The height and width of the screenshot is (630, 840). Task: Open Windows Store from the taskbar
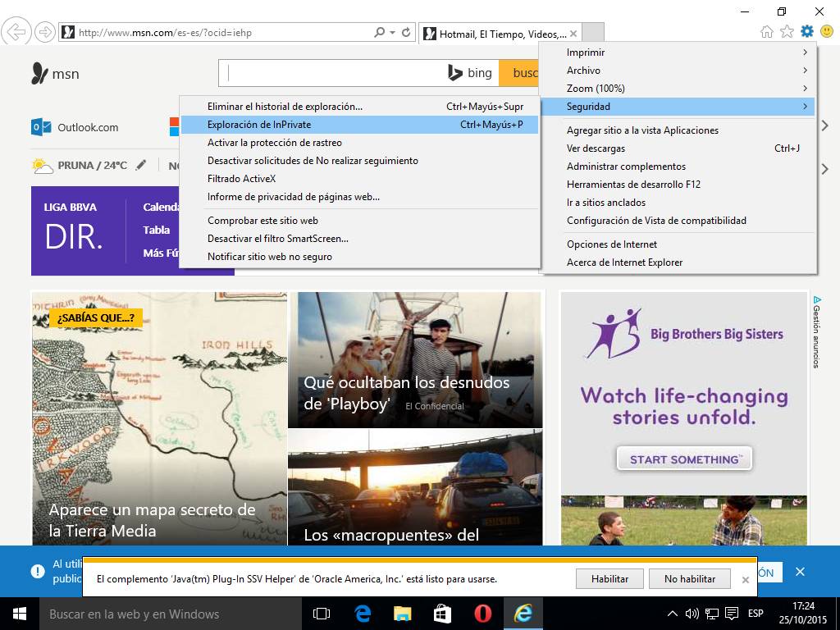[x=442, y=614]
